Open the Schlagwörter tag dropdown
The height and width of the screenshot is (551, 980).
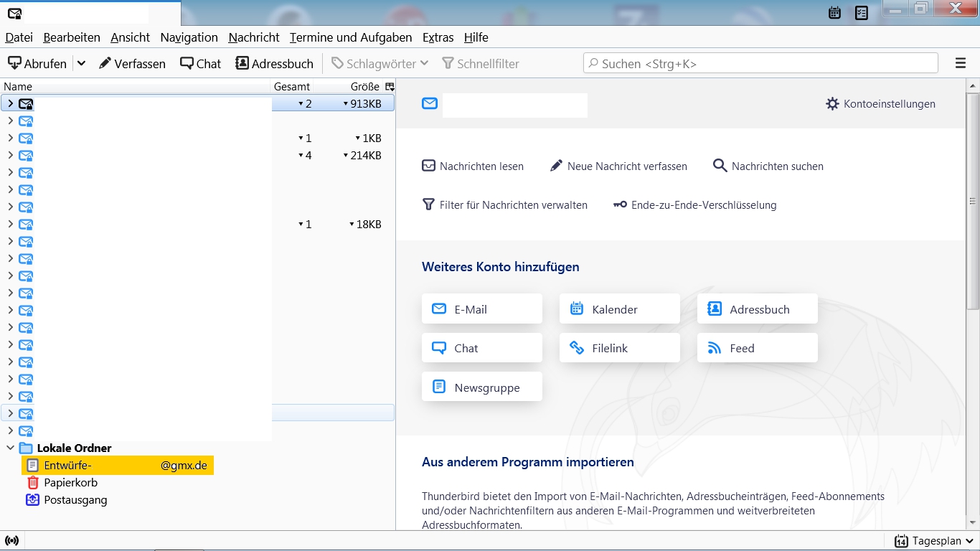380,63
